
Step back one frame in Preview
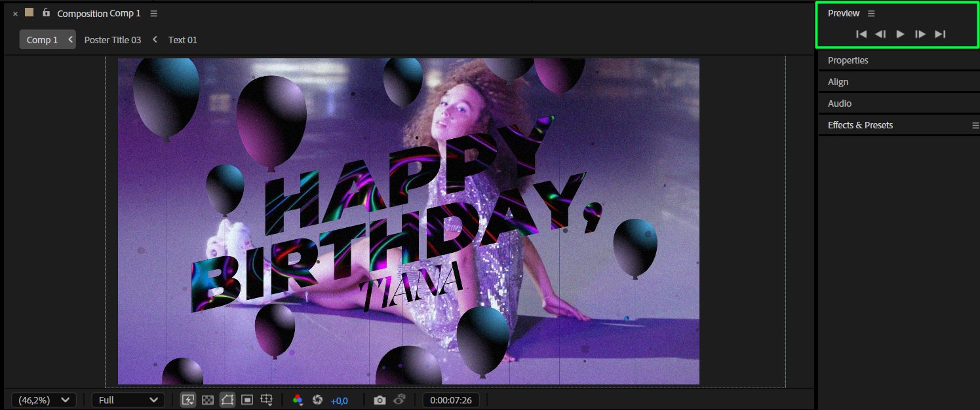[x=880, y=34]
